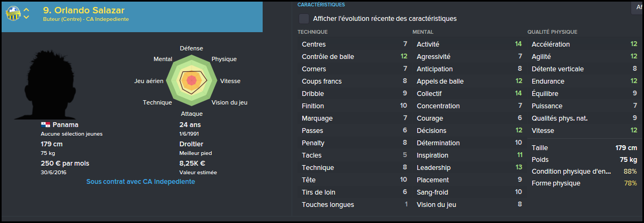The height and width of the screenshot is (223, 644).
Task: Go to next player with down chevron
Action: pyautogui.click(x=26, y=17)
